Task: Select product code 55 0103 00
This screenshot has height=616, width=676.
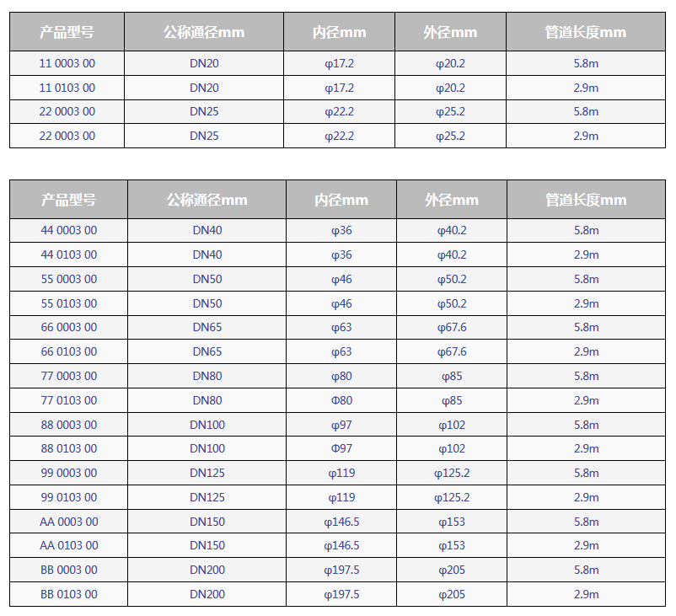Action: pos(69,303)
